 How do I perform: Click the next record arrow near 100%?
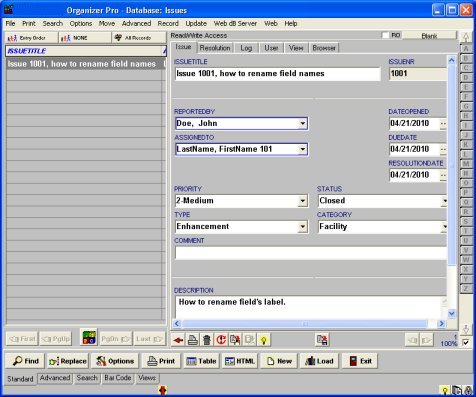[426, 340]
